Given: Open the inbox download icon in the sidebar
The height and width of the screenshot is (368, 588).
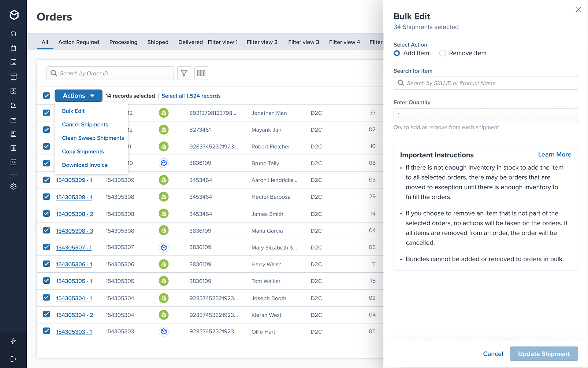Looking at the screenshot, I should click(x=14, y=91).
